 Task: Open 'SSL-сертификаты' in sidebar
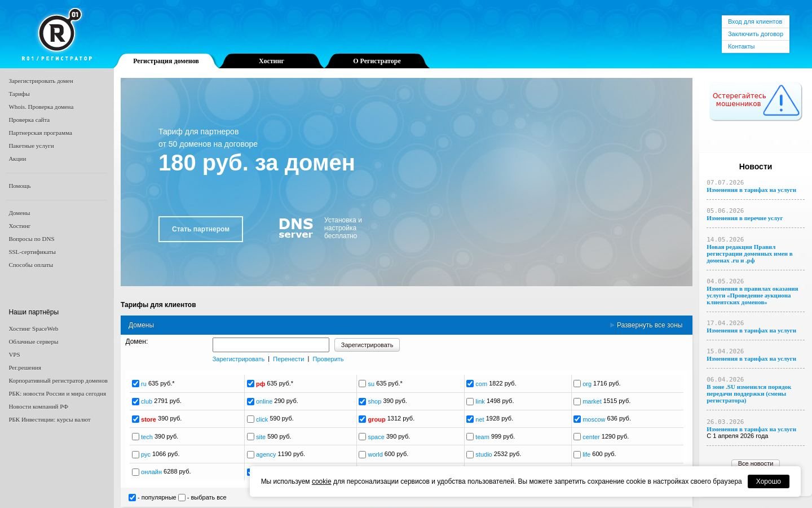point(32,252)
